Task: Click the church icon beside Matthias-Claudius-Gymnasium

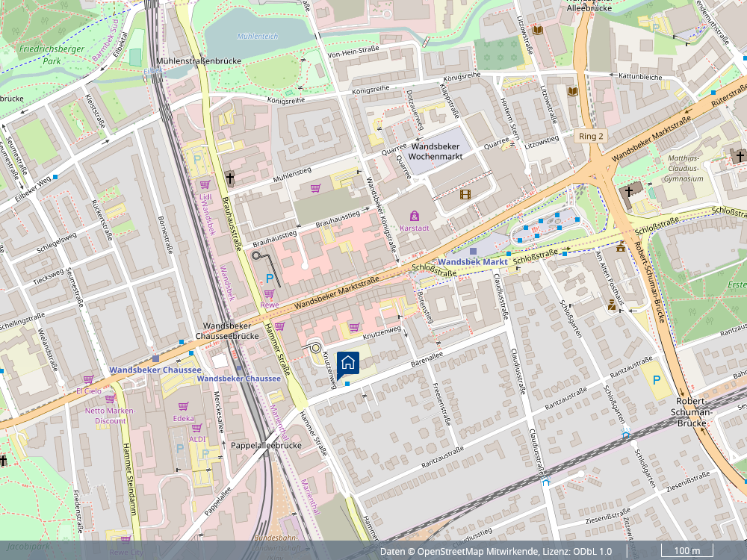Action: [x=629, y=191]
